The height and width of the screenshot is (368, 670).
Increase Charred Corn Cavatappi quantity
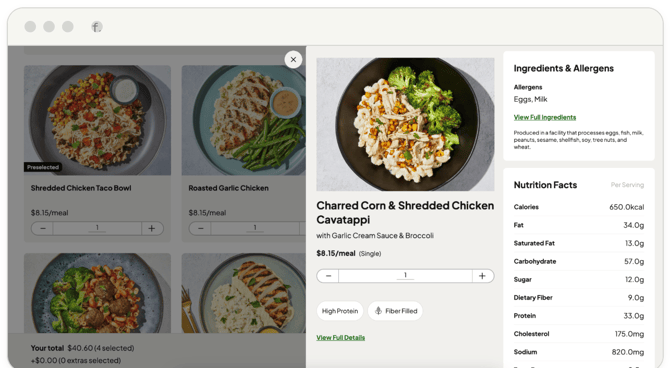(482, 276)
